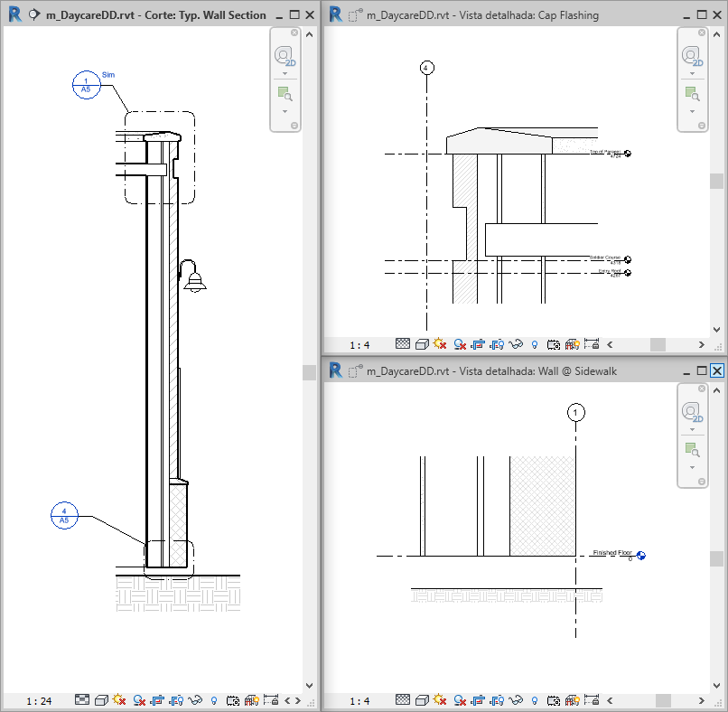Open Temporary View Properties in Cap Flashing view

(x=554, y=344)
